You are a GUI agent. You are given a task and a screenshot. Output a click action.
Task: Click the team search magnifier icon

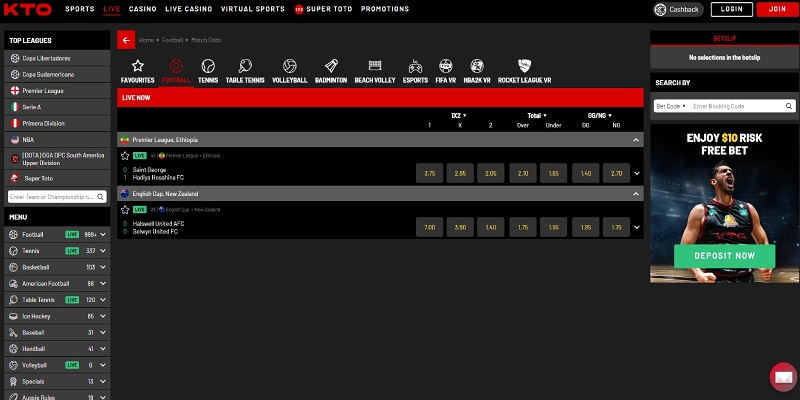click(x=101, y=196)
